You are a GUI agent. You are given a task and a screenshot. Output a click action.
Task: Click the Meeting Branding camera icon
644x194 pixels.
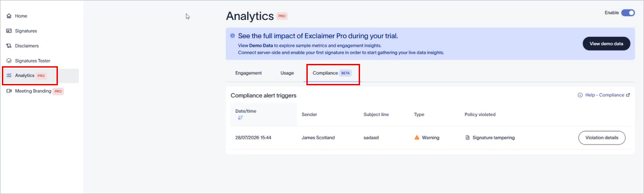click(x=9, y=91)
